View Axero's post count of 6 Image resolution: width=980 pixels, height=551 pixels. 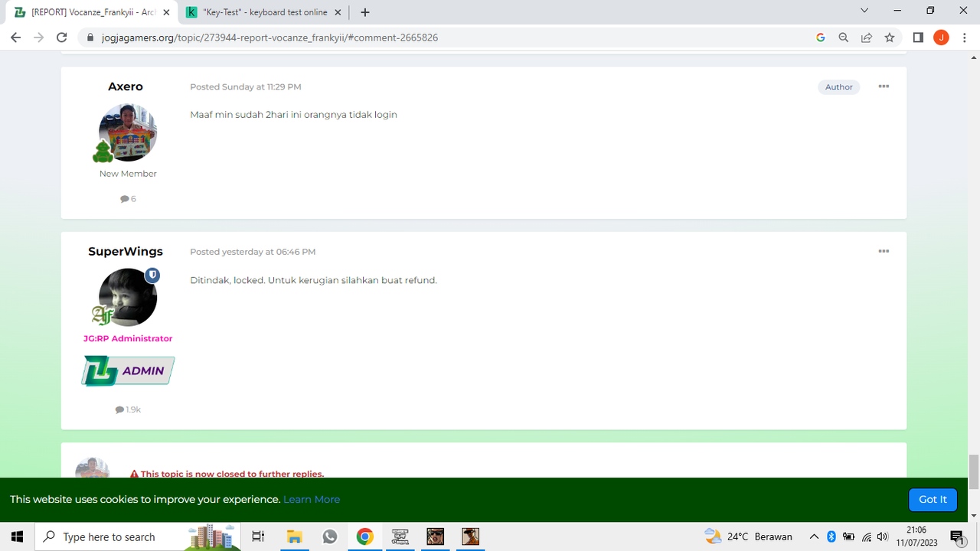pos(128,199)
